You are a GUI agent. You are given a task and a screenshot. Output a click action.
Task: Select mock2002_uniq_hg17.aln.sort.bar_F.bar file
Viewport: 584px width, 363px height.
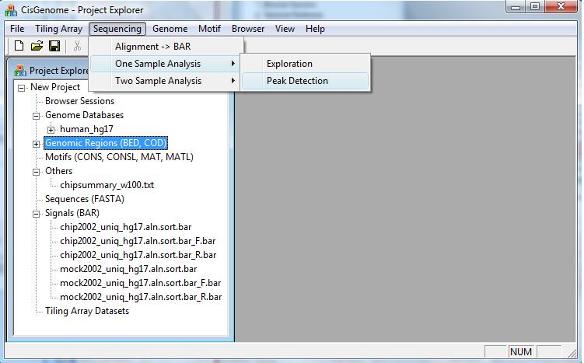tap(140, 283)
